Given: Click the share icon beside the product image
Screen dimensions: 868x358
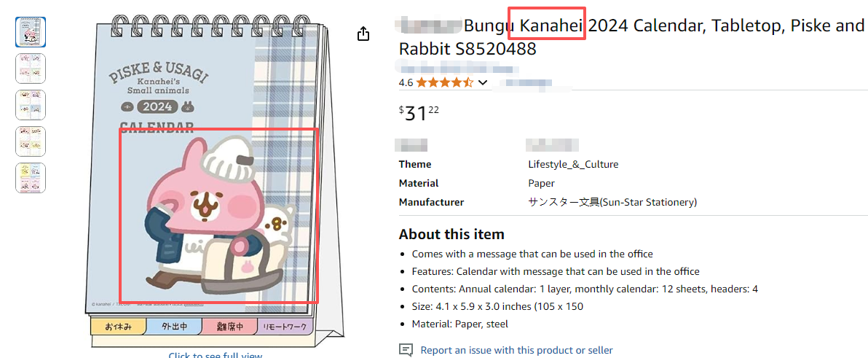Looking at the screenshot, I should point(363,34).
